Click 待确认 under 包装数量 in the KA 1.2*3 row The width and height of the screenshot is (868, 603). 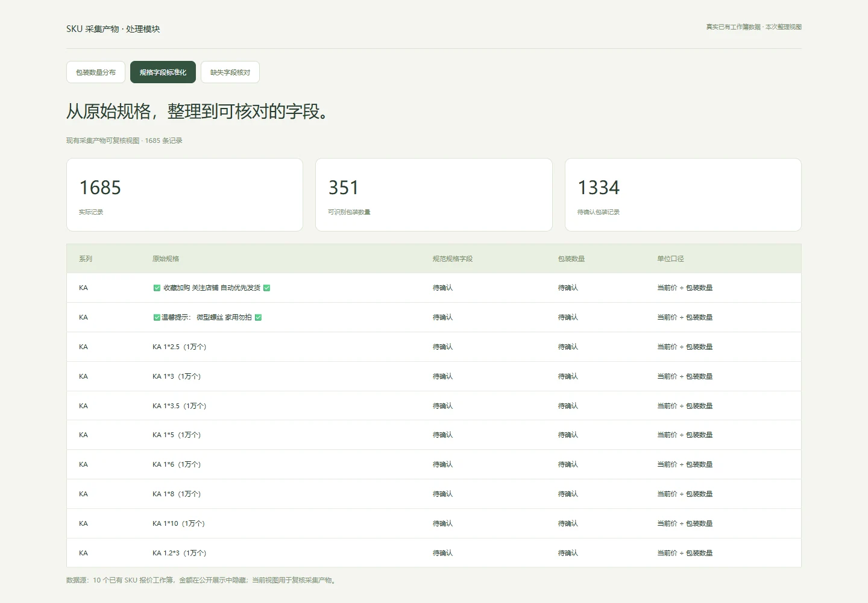568,554
